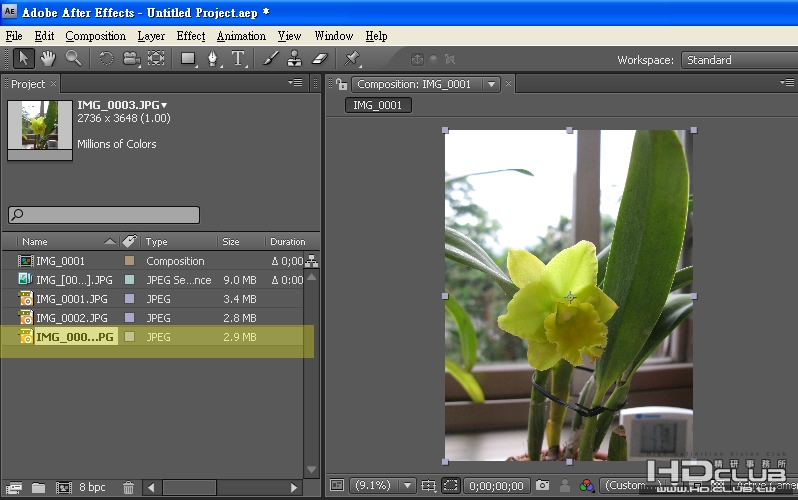798x500 pixels.
Task: Click the trash delete icon
Action: click(x=128, y=488)
